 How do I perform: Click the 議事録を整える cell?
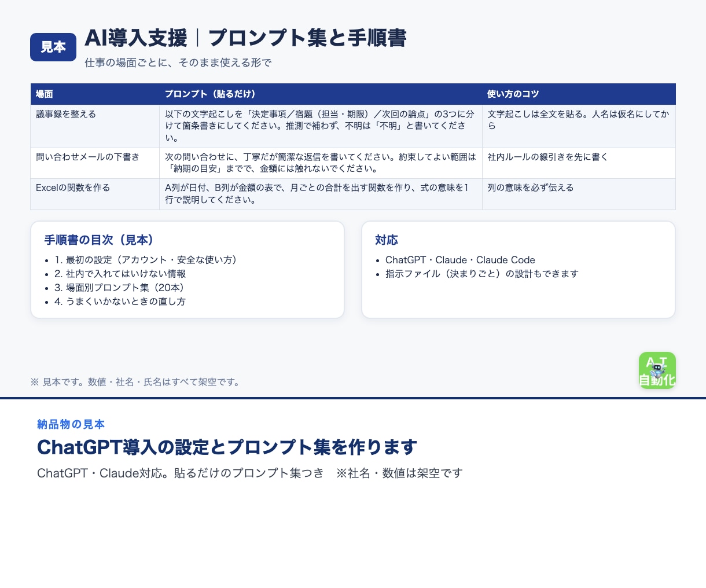(x=95, y=126)
